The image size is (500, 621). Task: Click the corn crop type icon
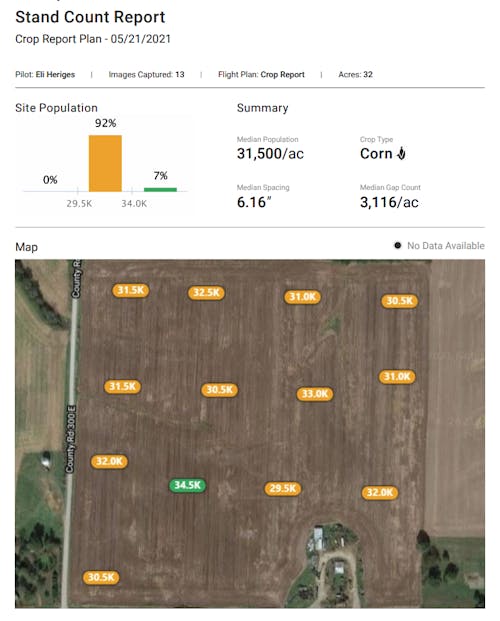point(402,153)
